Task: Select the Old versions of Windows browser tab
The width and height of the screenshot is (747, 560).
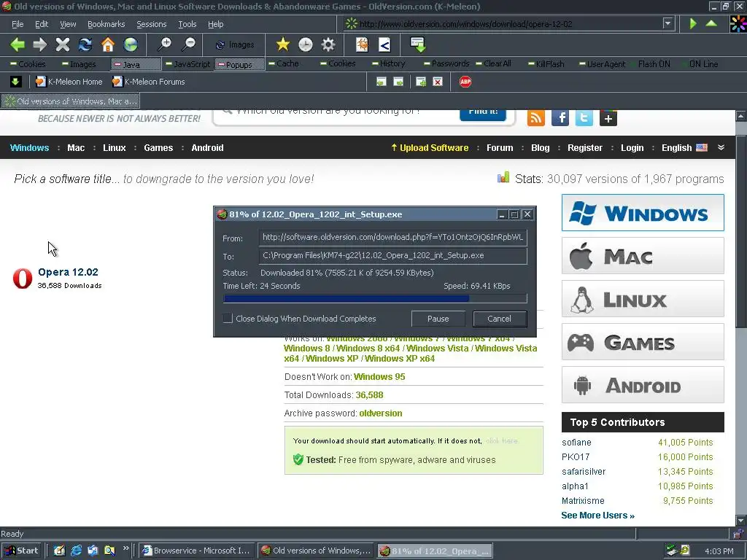Action: [x=71, y=101]
